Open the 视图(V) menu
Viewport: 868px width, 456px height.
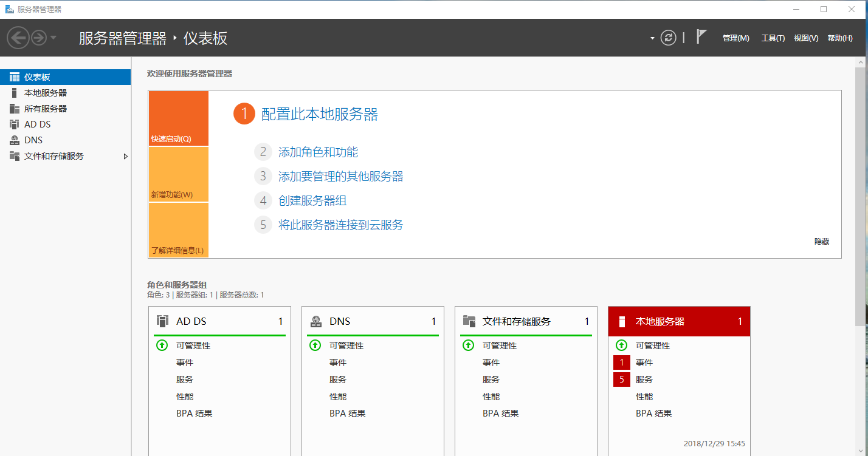click(806, 38)
